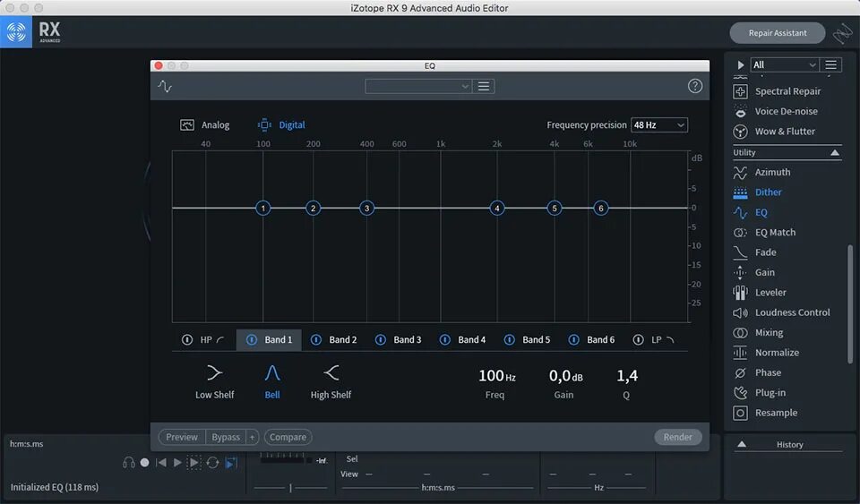Image resolution: width=860 pixels, height=504 pixels.
Task: Select the Band 4 tab
Action: (462, 339)
